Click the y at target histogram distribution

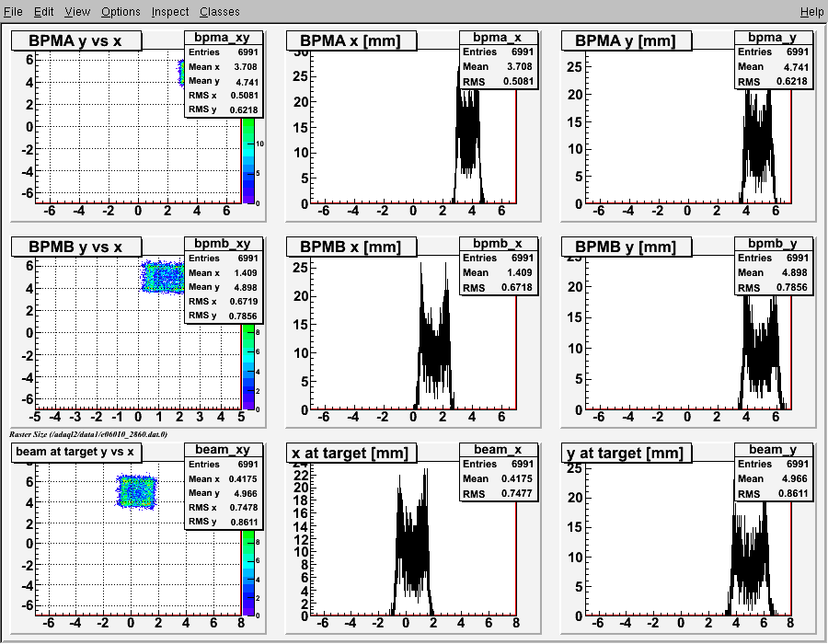(x=751, y=559)
